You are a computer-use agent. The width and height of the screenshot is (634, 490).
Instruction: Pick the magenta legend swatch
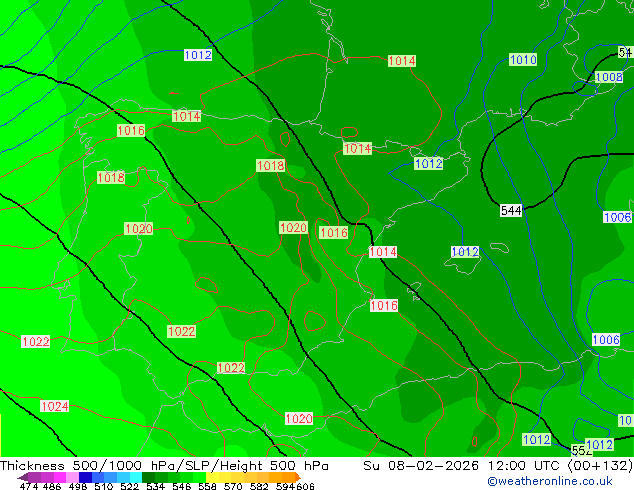pos(60,477)
